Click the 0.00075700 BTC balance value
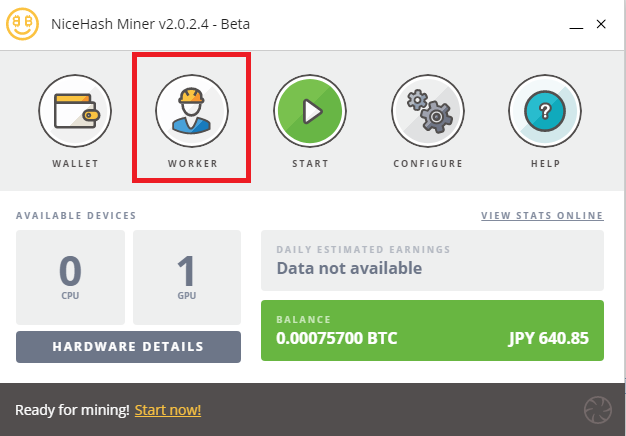The height and width of the screenshot is (436, 626). click(337, 339)
